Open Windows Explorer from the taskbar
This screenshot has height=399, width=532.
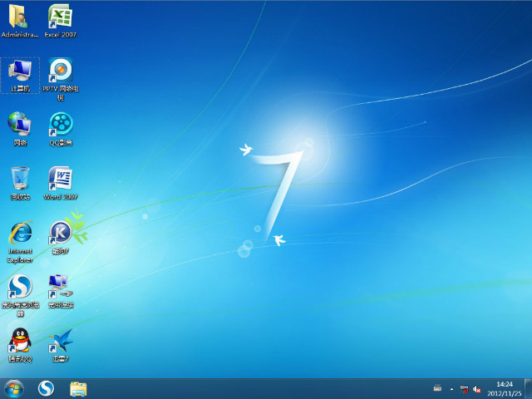(x=78, y=389)
